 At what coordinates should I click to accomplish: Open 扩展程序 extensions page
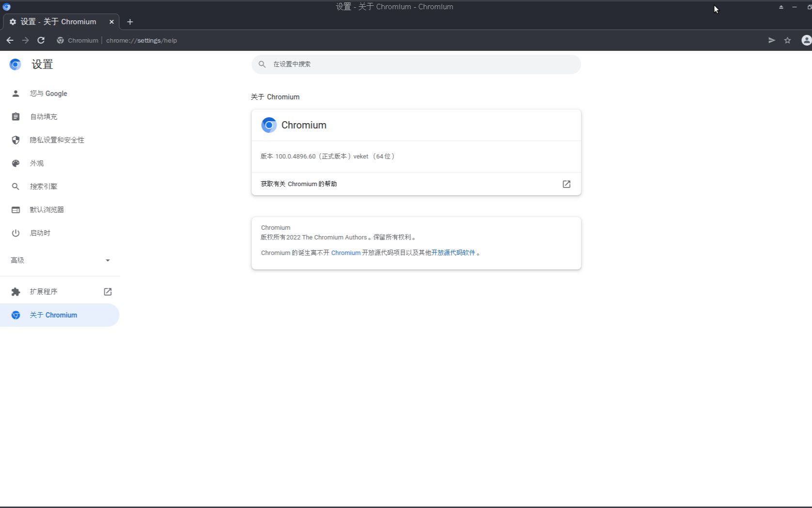click(60, 292)
